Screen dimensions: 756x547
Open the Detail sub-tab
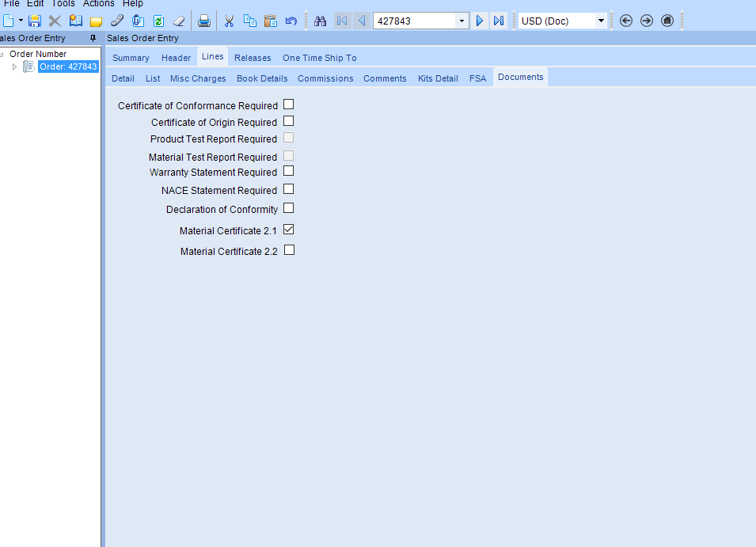point(123,78)
